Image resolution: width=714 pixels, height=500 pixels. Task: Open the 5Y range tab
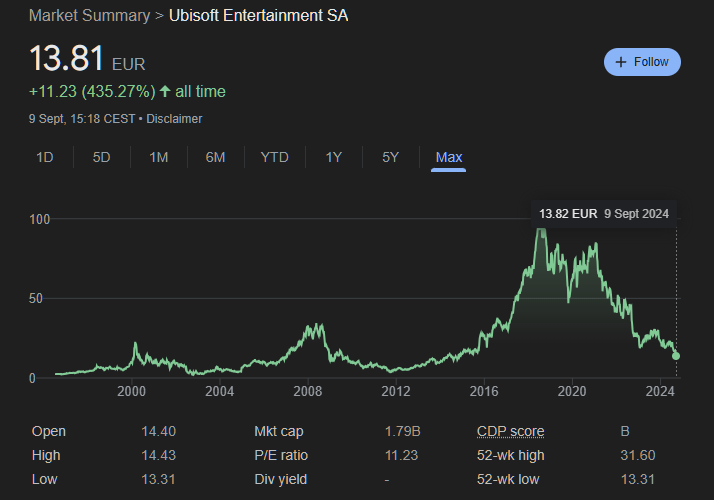(391, 157)
